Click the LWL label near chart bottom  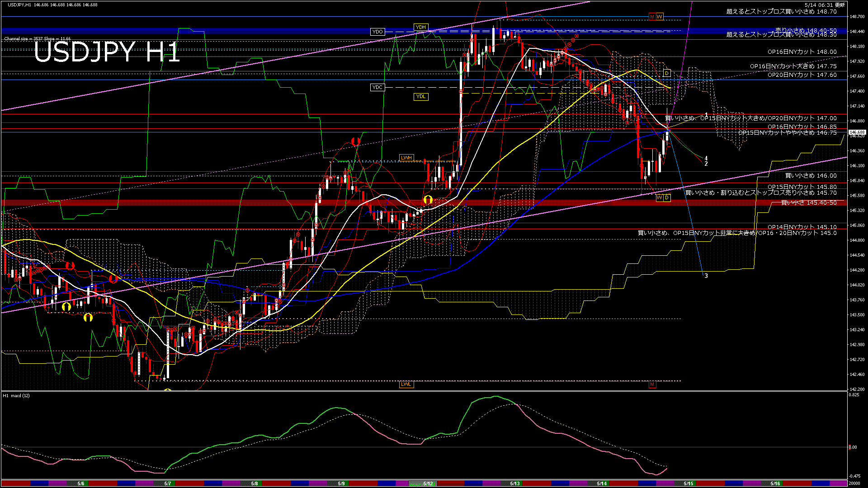click(406, 384)
